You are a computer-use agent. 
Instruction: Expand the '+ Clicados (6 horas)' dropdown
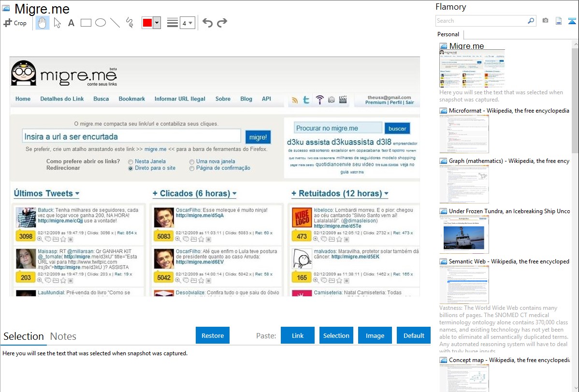point(195,193)
